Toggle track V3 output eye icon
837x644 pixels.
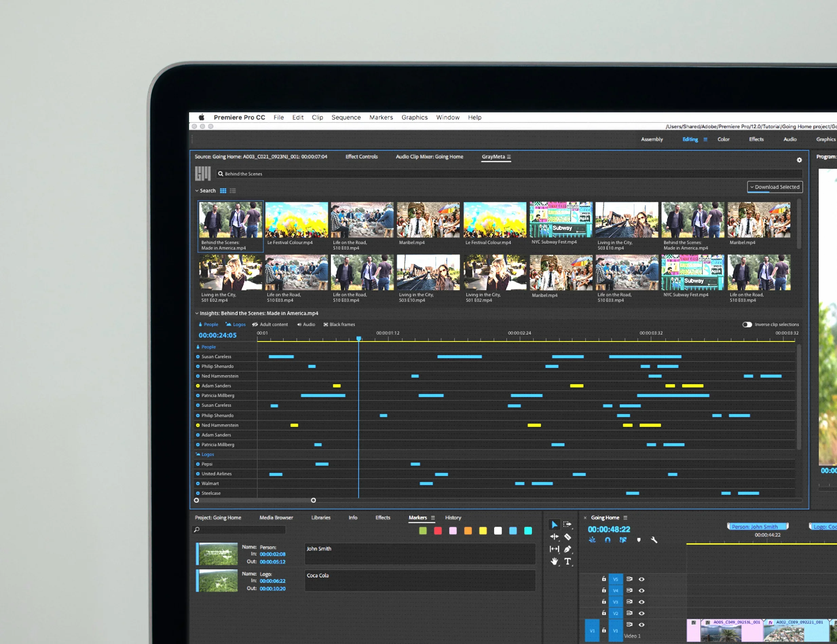[641, 602]
